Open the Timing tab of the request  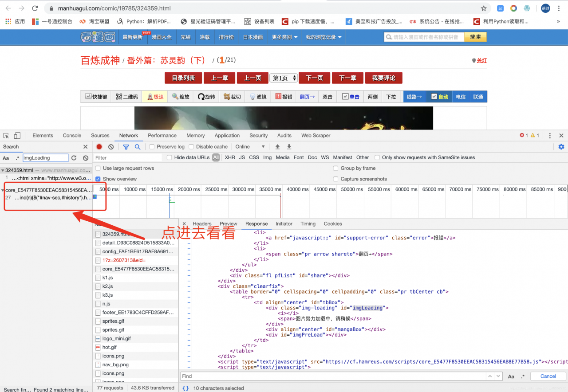click(x=308, y=224)
